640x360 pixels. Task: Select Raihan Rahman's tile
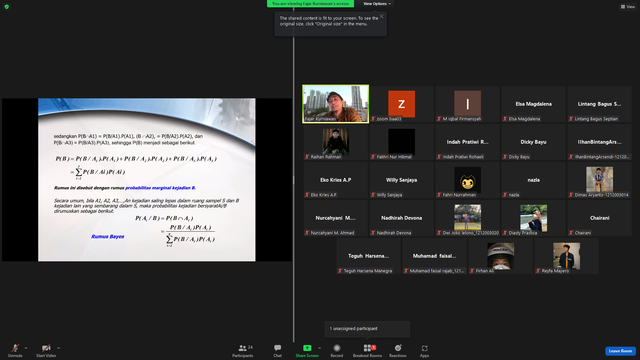point(336,142)
